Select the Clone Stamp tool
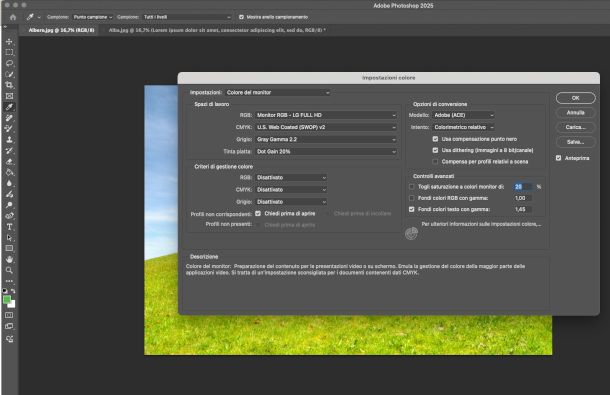610x395 pixels. pos(9,139)
